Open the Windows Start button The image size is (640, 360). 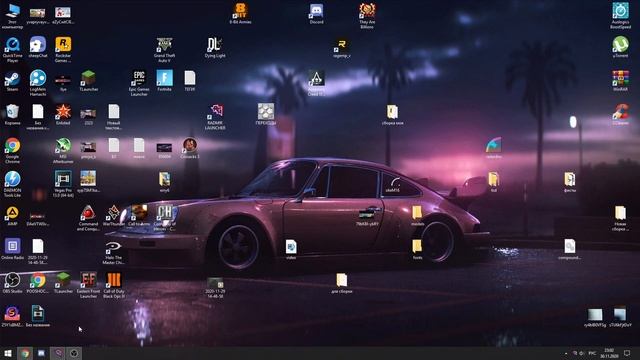click(x=8, y=353)
